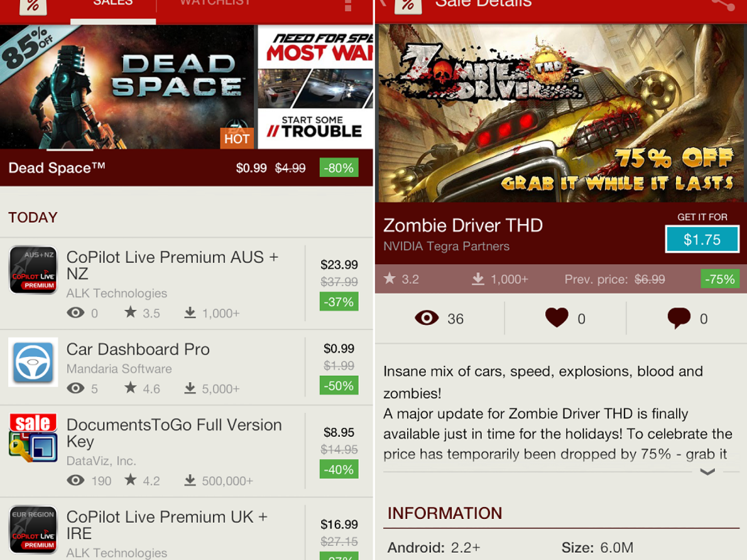
Task: Tap the struck-through $4.99 Dead Space price
Action: [x=290, y=168]
